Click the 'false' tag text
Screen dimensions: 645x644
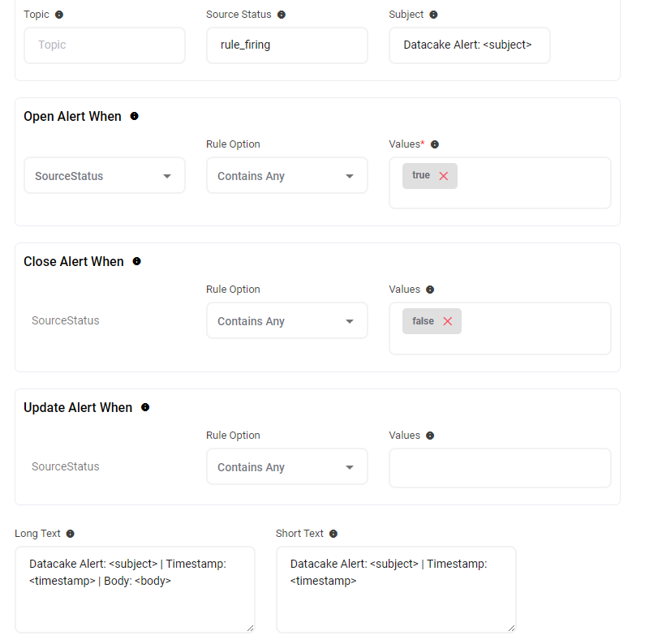pos(423,320)
